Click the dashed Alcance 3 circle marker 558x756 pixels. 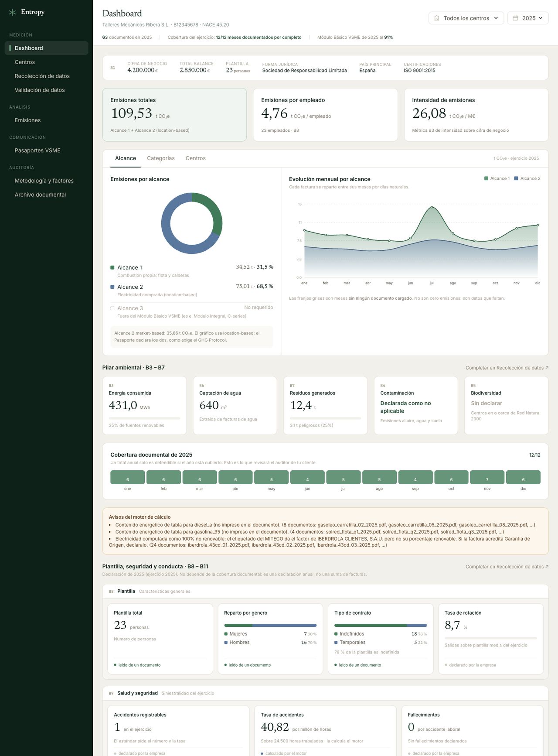pyautogui.click(x=112, y=308)
